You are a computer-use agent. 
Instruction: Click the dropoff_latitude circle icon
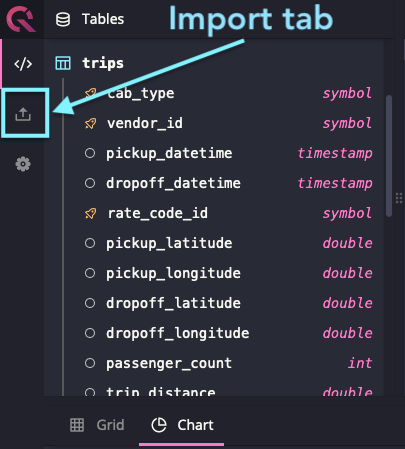pos(90,303)
